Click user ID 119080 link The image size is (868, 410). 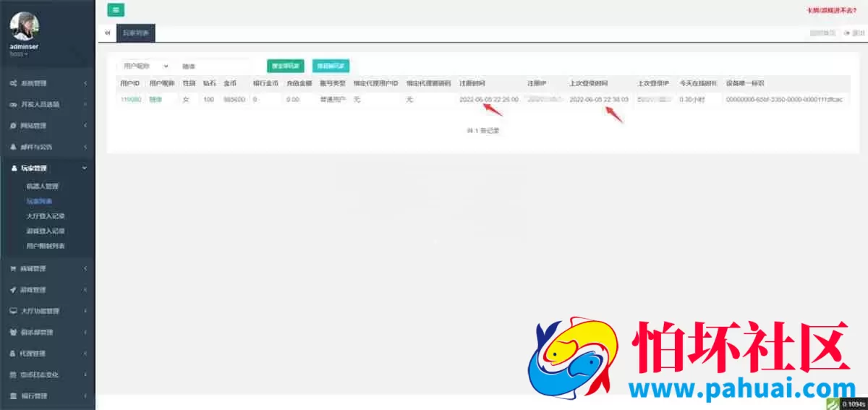130,99
